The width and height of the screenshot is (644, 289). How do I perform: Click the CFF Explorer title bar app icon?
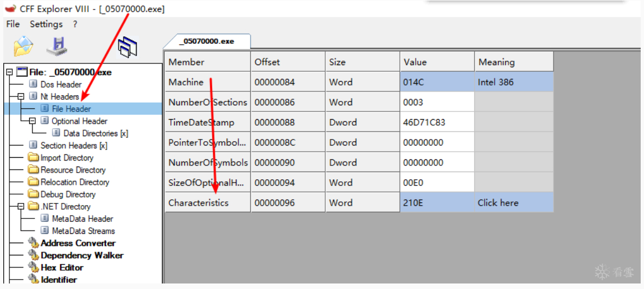tap(10, 9)
